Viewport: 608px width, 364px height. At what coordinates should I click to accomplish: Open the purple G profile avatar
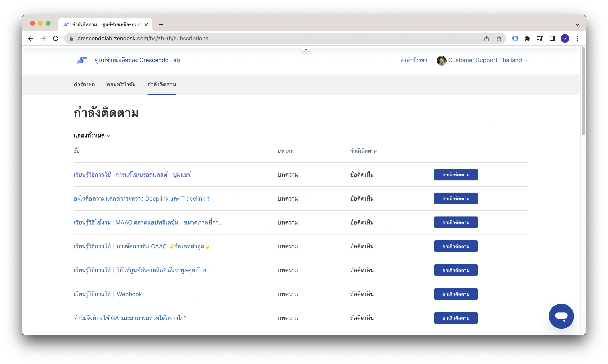point(565,39)
